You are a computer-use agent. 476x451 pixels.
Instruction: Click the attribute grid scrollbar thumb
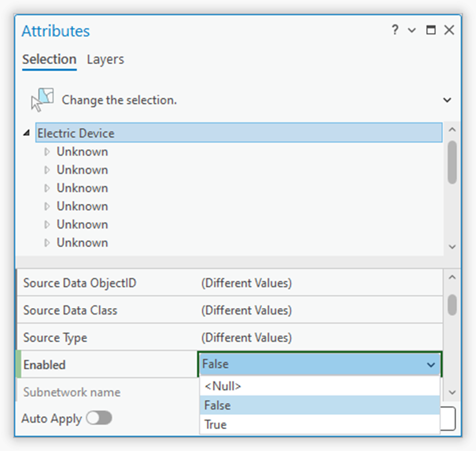coord(452,305)
